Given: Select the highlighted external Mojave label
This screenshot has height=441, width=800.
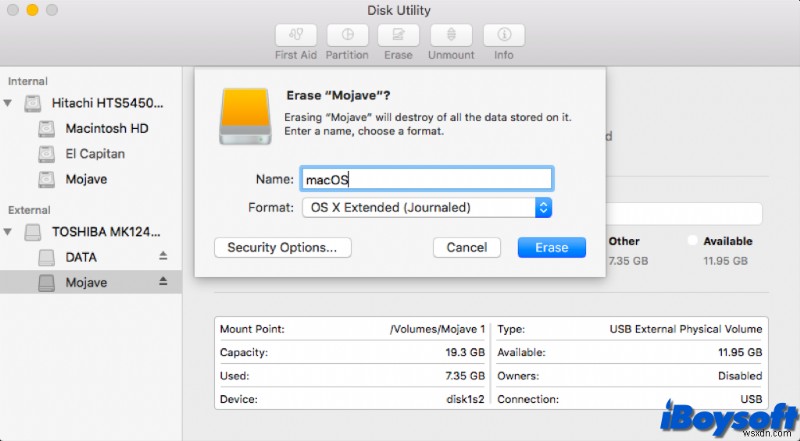Looking at the screenshot, I should (x=86, y=283).
